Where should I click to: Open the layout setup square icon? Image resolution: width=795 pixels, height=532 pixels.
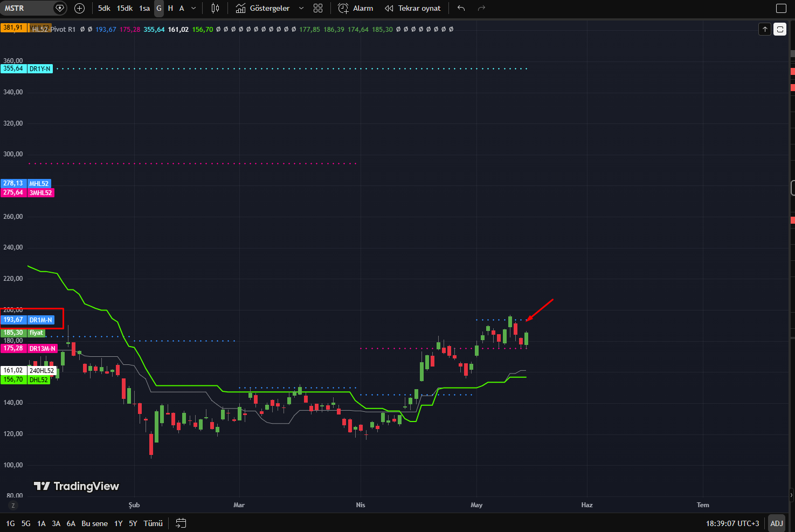click(x=781, y=8)
